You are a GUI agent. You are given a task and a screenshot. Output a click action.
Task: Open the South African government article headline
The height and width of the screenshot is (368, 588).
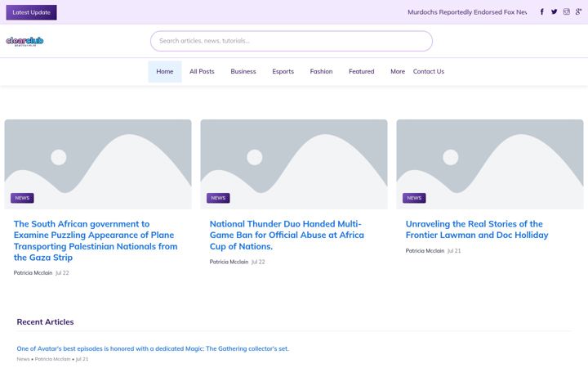click(96, 240)
